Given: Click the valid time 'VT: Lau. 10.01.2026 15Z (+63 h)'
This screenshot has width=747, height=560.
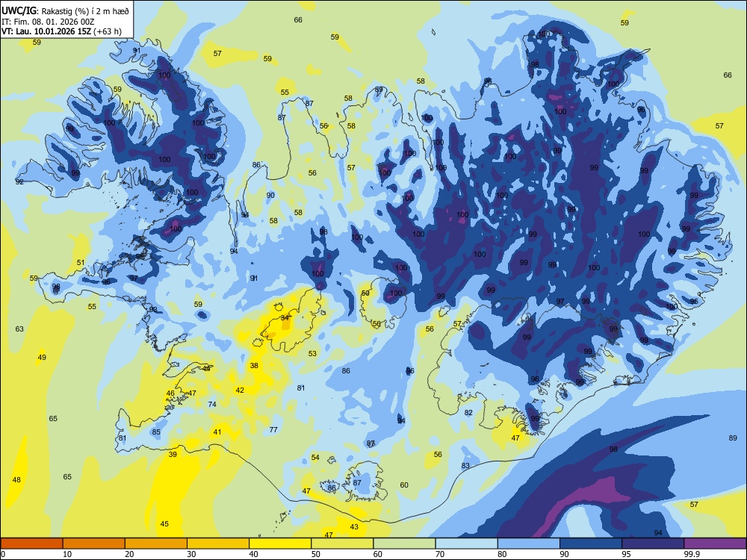Looking at the screenshot, I should pyautogui.click(x=61, y=32).
